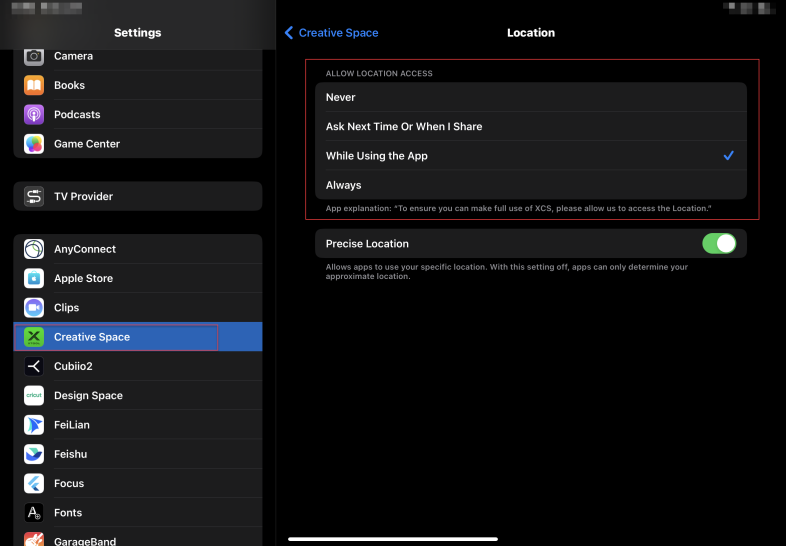Tap the blue checkmark beside While Using
Screen dimensions: 786x546
tap(728, 155)
